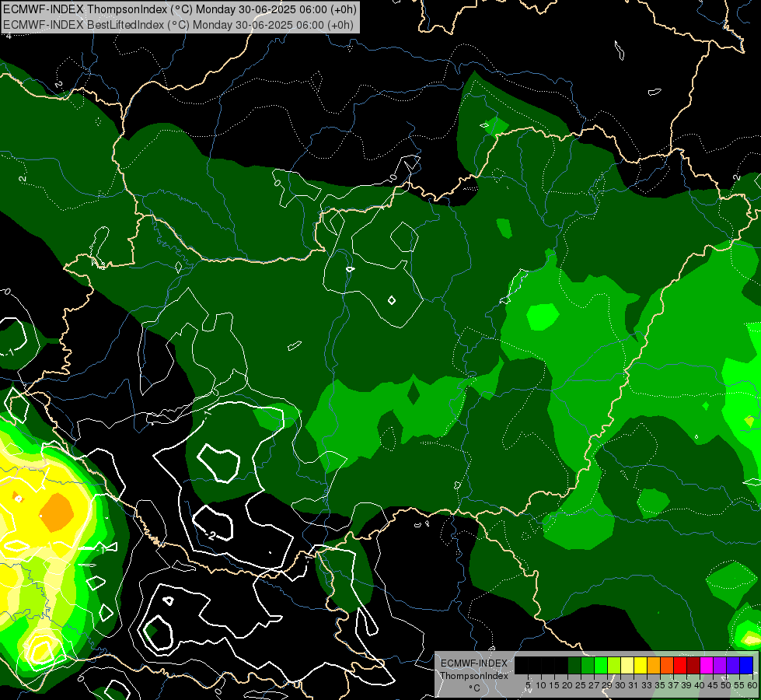761x700 pixels.
Task: Click the legend tick label 60
Action: click(752, 685)
